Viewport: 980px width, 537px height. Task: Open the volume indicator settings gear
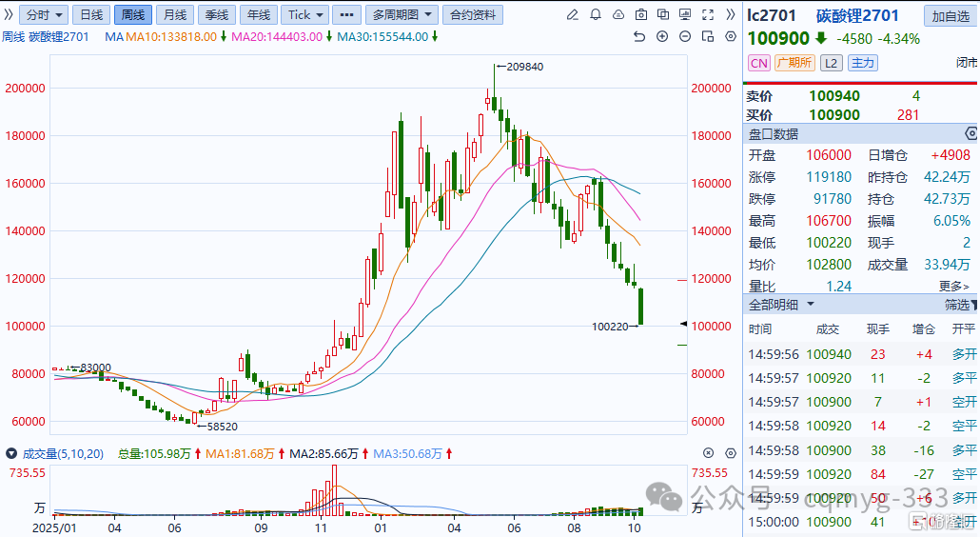pyautogui.click(x=731, y=452)
